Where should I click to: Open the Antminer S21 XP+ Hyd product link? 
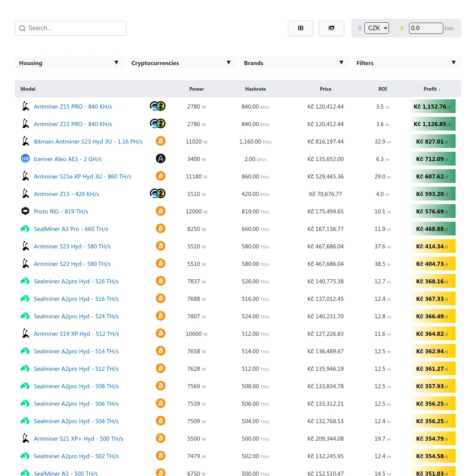point(78,438)
